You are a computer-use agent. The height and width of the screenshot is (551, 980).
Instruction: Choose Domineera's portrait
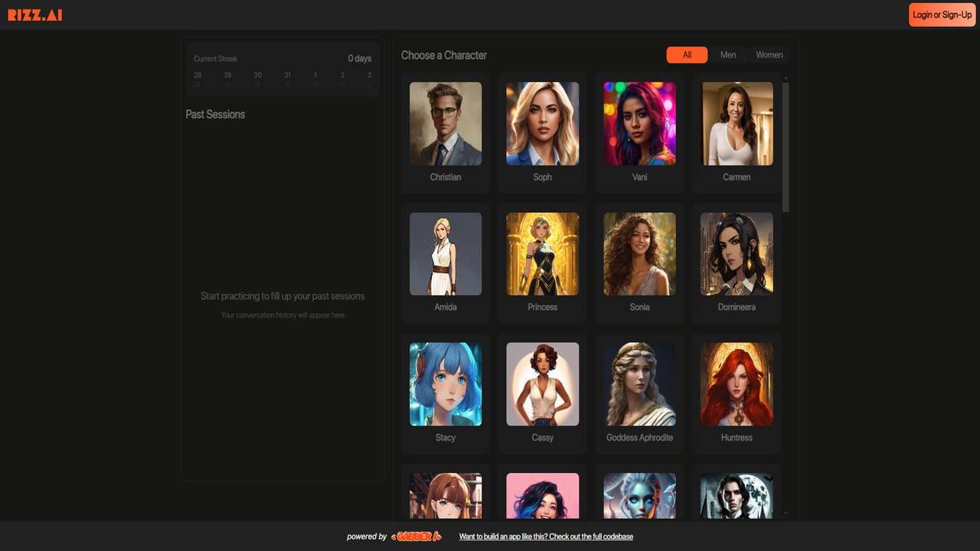pyautogui.click(x=737, y=254)
